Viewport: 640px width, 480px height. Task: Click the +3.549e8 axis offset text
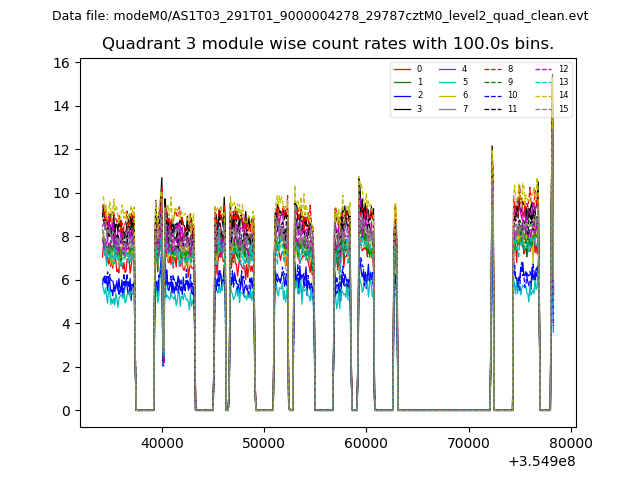541,461
